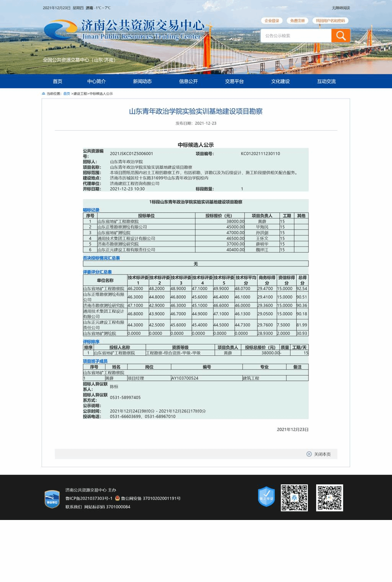Click the rightmost QR code in the footer
Image resolution: width=392 pixels, height=582 pixels.
329,498
